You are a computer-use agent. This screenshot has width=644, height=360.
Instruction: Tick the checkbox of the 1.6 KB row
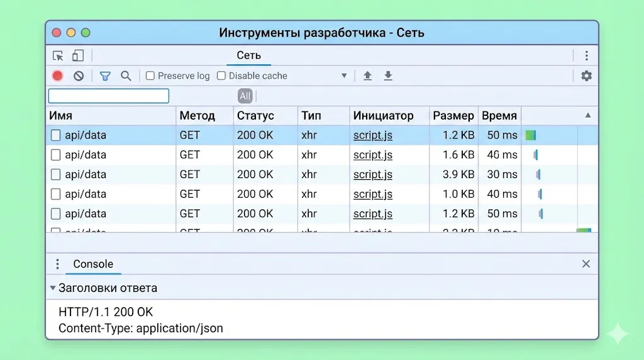pyautogui.click(x=55, y=155)
